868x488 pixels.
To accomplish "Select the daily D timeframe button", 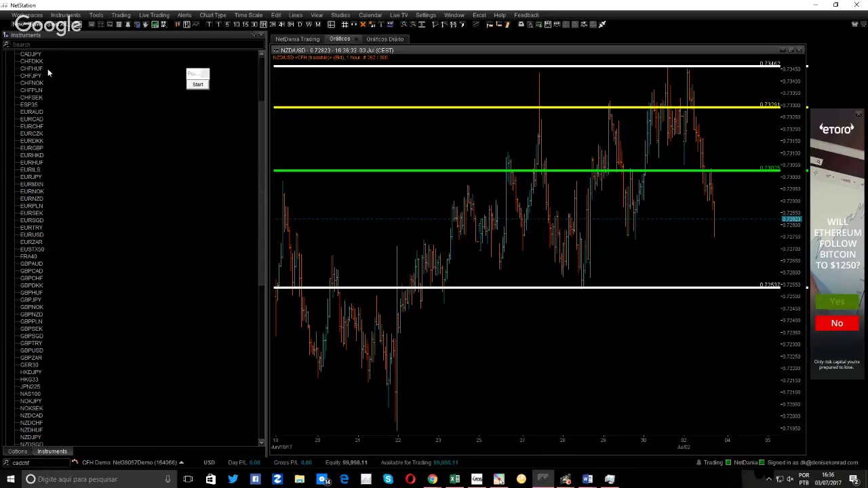I will point(300,24).
